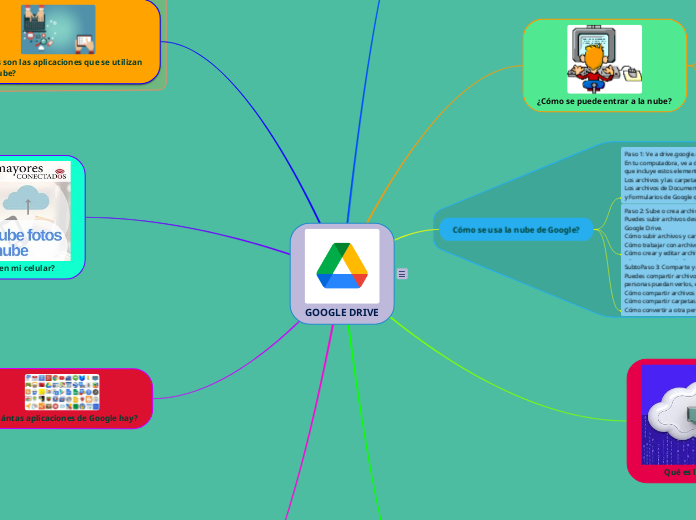The height and width of the screenshot is (520, 696).
Task: Select the GOOGLE DRIVE central node label
Action: click(342, 312)
